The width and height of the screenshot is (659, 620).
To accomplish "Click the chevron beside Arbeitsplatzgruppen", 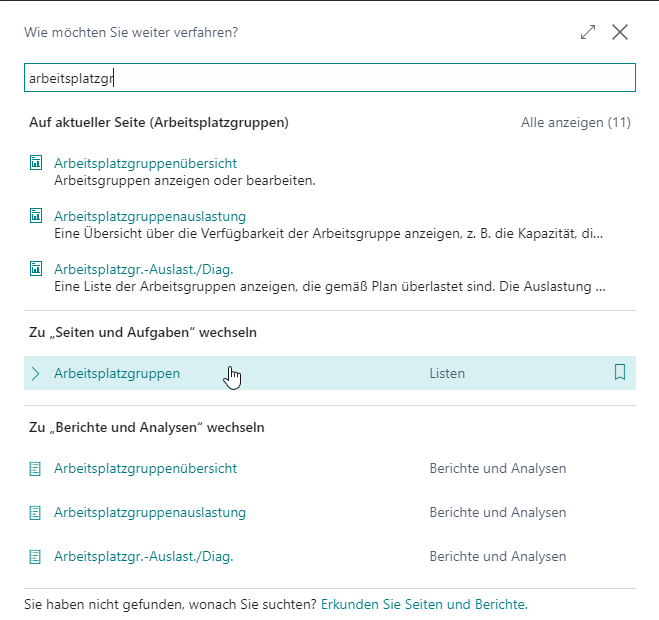I will click(36, 373).
